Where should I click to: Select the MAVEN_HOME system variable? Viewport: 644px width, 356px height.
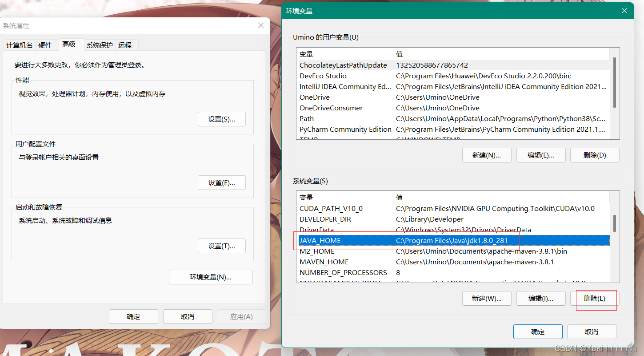[453, 262]
